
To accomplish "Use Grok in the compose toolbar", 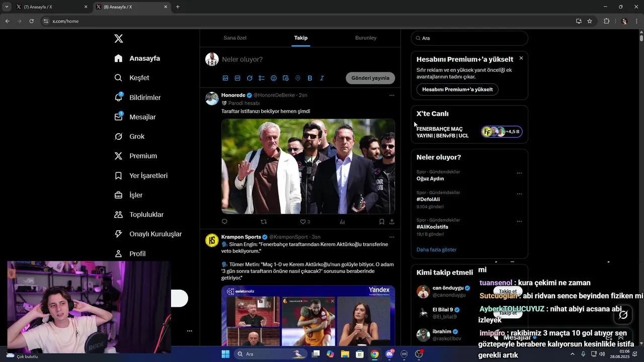I will click(x=250, y=78).
